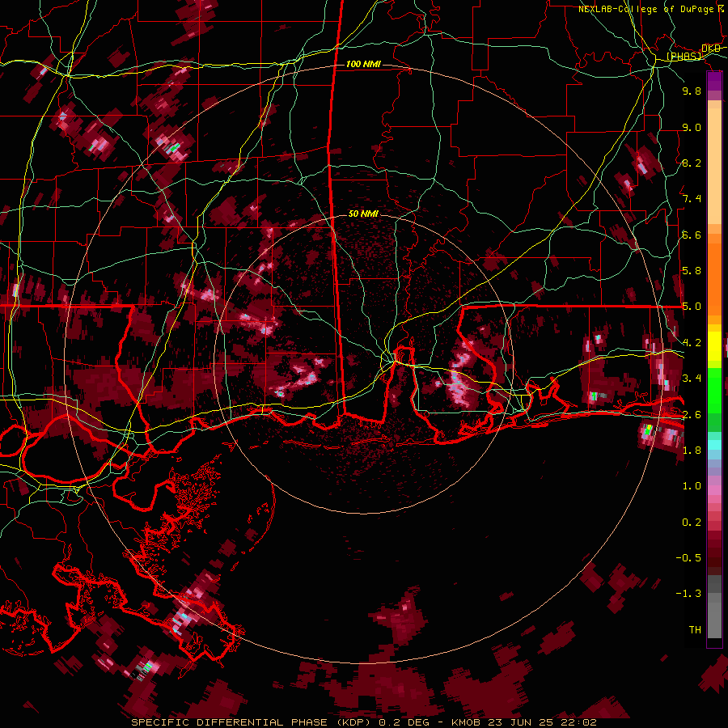Click the -0.5 color scale value

[688, 557]
